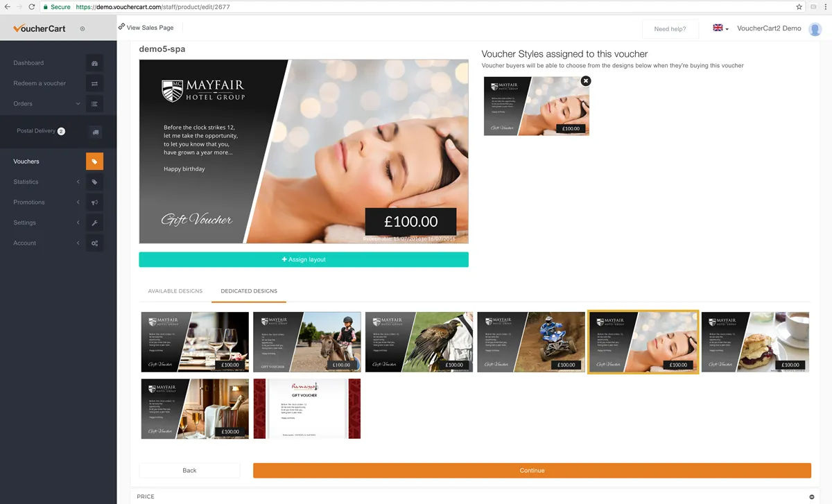Open the Vouchers menu item

[26, 162]
